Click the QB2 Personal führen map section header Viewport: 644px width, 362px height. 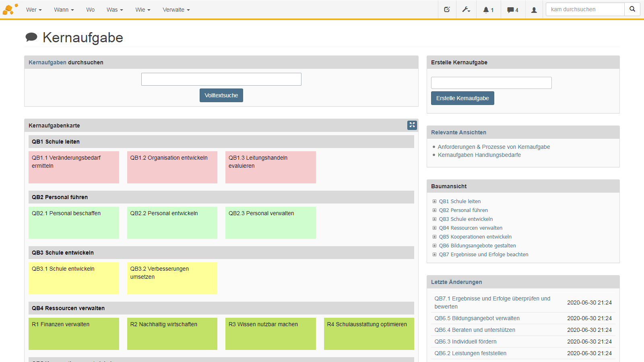coord(221,197)
